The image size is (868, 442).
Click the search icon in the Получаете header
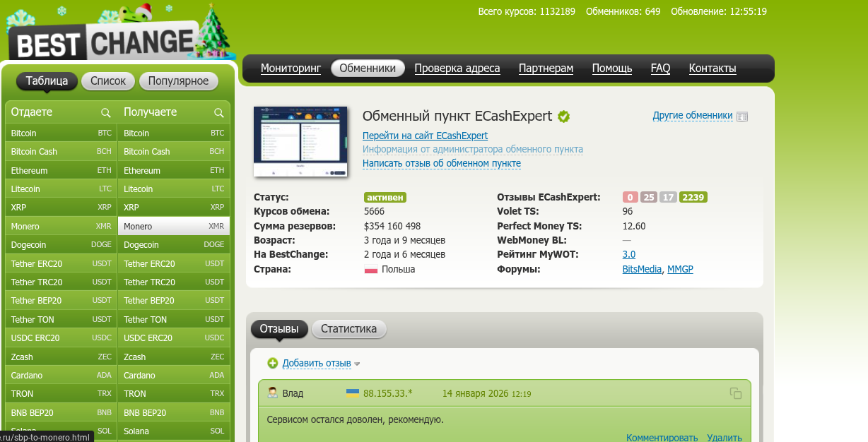[x=219, y=113]
